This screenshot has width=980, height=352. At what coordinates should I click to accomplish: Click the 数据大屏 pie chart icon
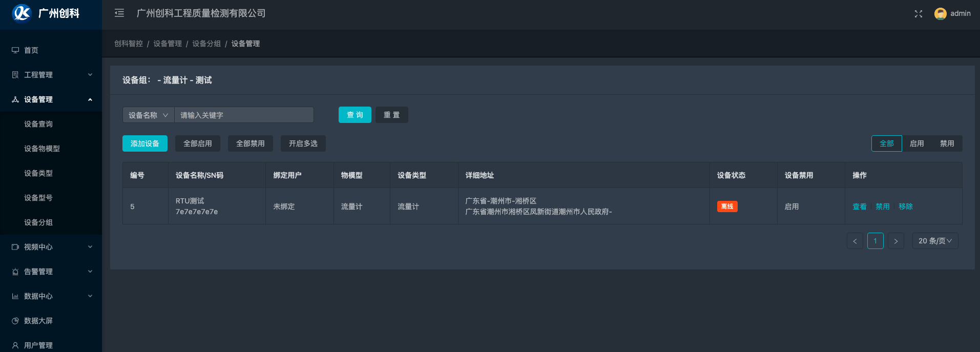15,321
